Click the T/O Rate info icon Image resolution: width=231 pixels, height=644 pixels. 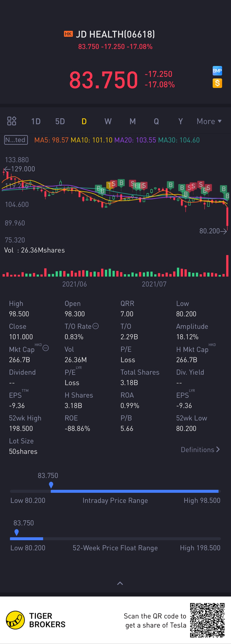[x=95, y=326]
